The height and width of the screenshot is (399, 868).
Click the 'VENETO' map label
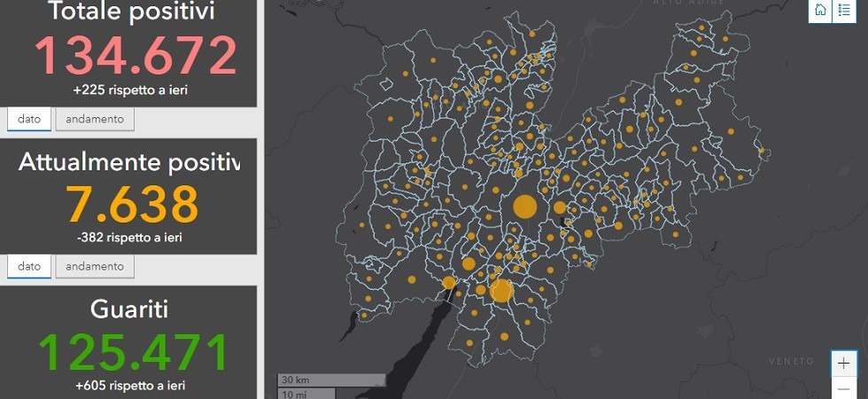tap(792, 361)
